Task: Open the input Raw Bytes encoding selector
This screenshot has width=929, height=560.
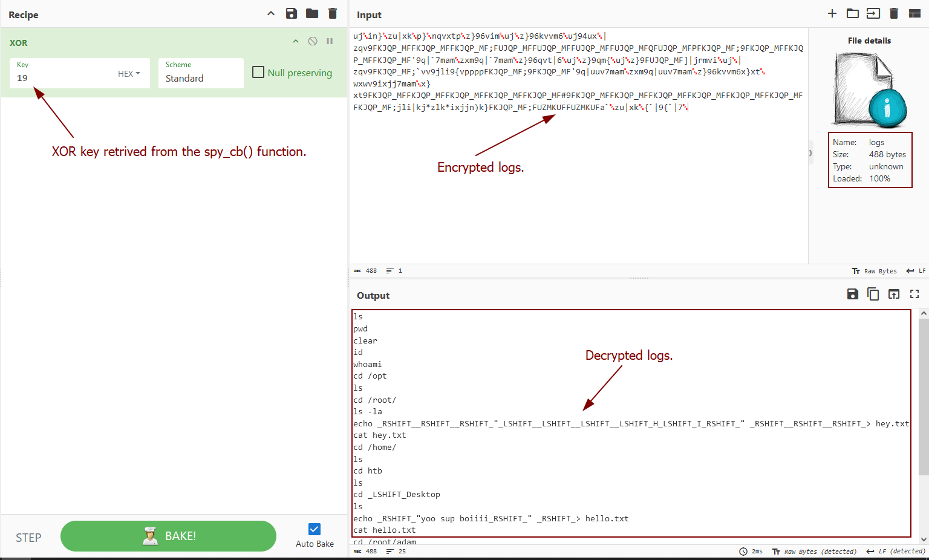Action: point(875,271)
